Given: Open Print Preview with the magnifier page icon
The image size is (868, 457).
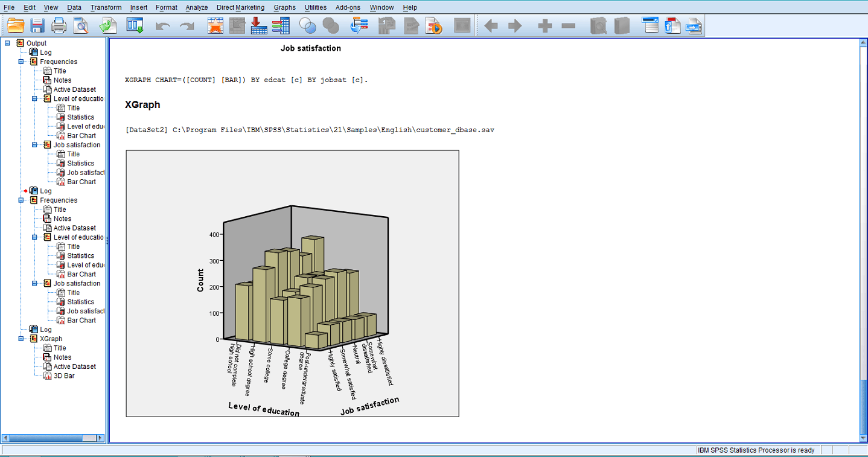Looking at the screenshot, I should click(x=80, y=26).
